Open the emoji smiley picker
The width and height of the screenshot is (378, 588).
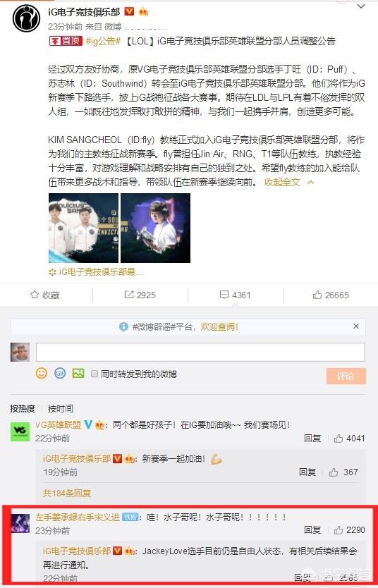pyautogui.click(x=42, y=373)
